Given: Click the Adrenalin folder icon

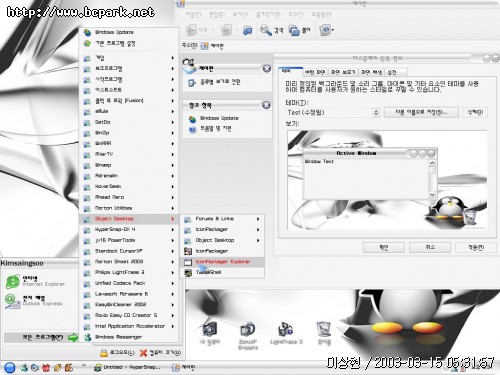Looking at the screenshot, I should click(x=87, y=176).
